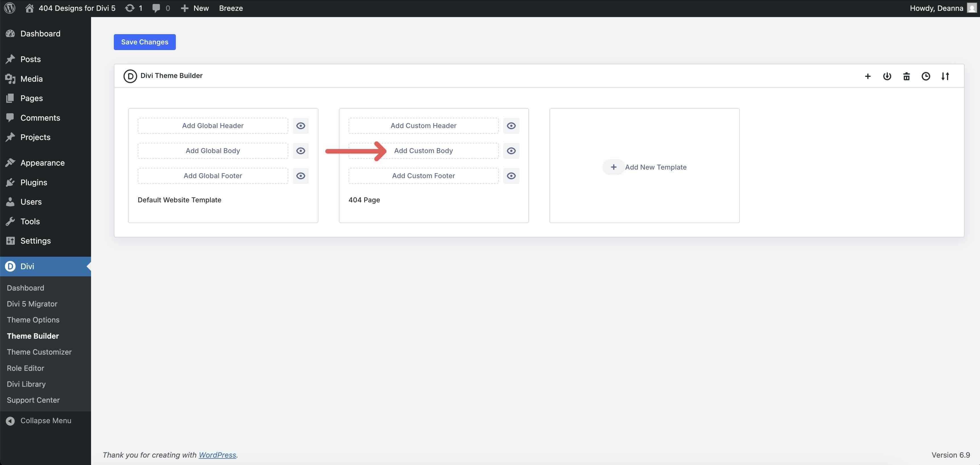This screenshot has height=465, width=980.
Task: Open the history clock icon
Action: tap(926, 76)
